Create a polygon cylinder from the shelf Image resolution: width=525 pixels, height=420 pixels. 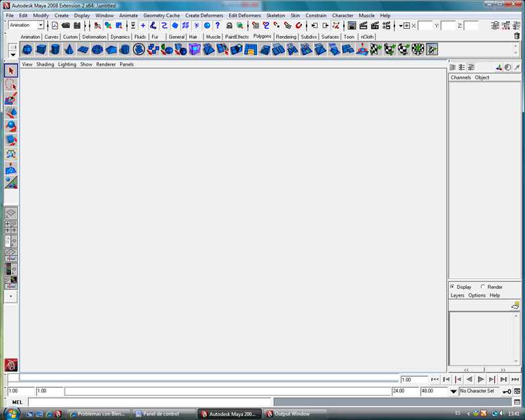pyautogui.click(x=55, y=50)
